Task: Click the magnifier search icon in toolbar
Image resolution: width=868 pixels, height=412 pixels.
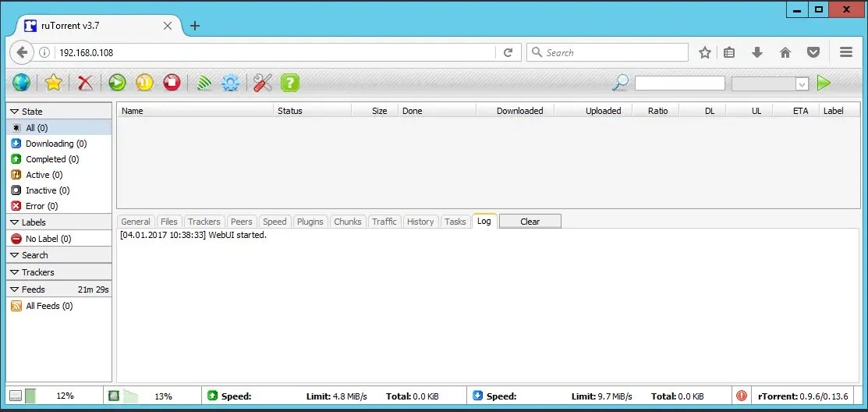Action: coord(620,83)
